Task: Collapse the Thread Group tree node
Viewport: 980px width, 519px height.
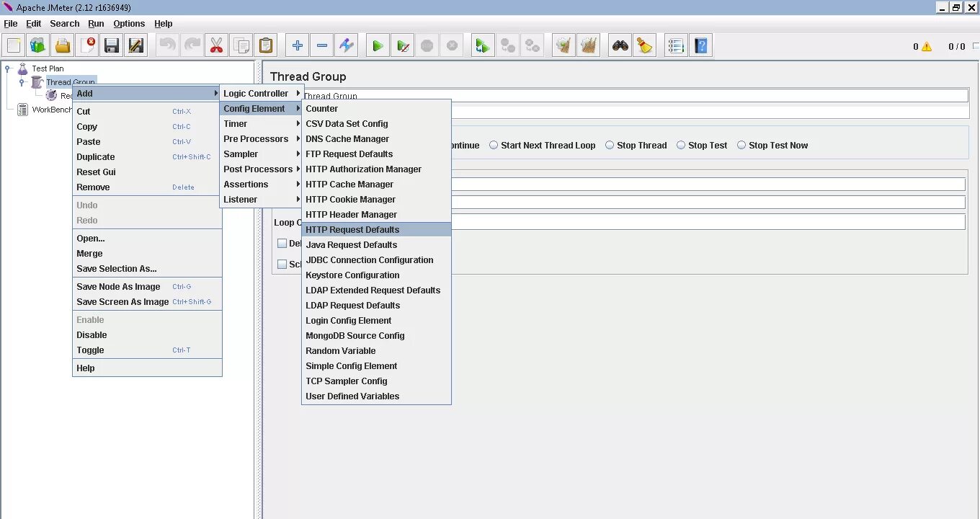Action: tap(22, 82)
